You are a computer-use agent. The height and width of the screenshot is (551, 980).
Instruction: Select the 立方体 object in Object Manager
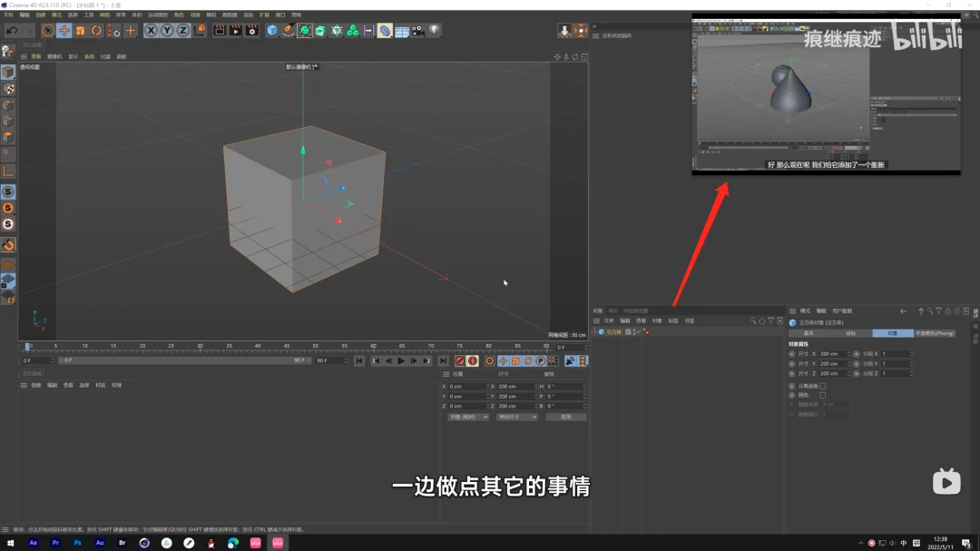[613, 332]
